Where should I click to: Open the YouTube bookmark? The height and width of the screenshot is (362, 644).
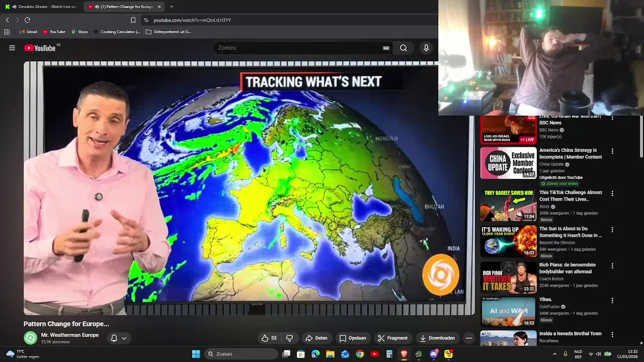point(54,32)
